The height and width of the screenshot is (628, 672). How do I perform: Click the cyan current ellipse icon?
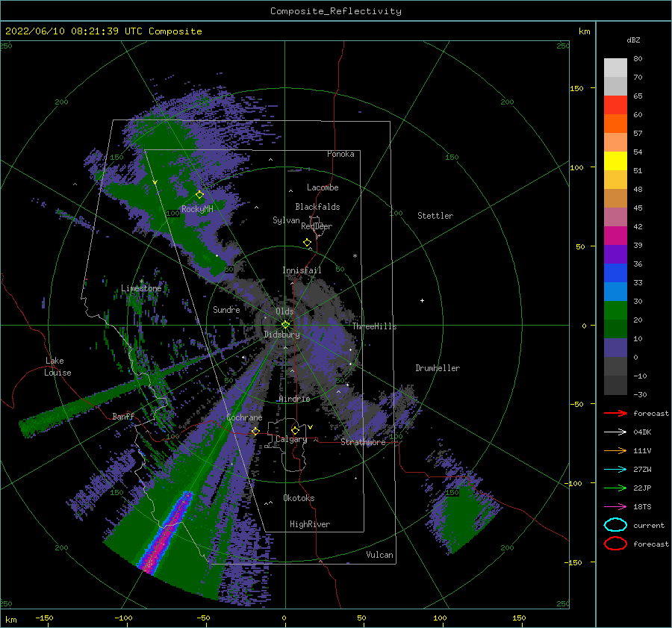[615, 525]
